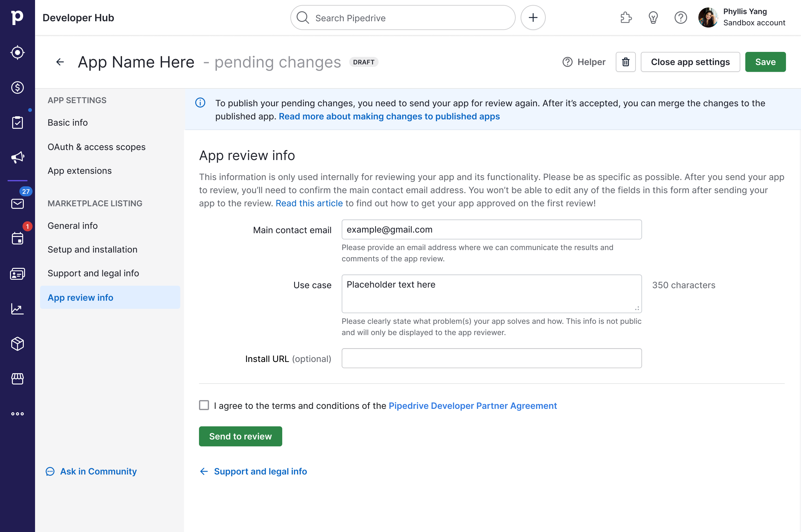Open the tasks/checklist icon panel
The image size is (801, 532).
pyautogui.click(x=17, y=123)
